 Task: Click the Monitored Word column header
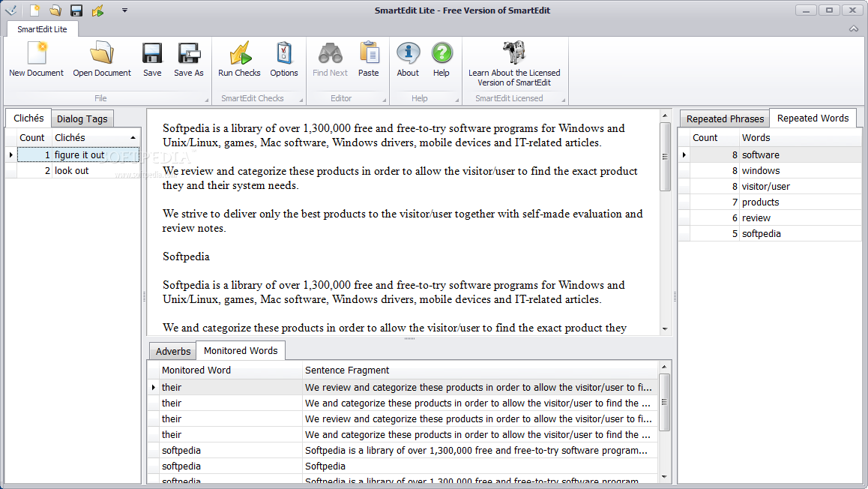tap(229, 370)
